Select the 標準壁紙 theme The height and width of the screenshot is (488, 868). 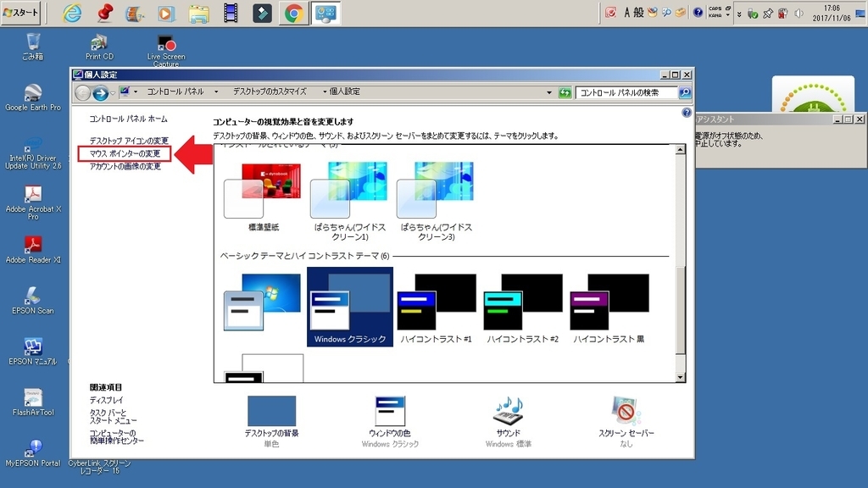[264, 197]
